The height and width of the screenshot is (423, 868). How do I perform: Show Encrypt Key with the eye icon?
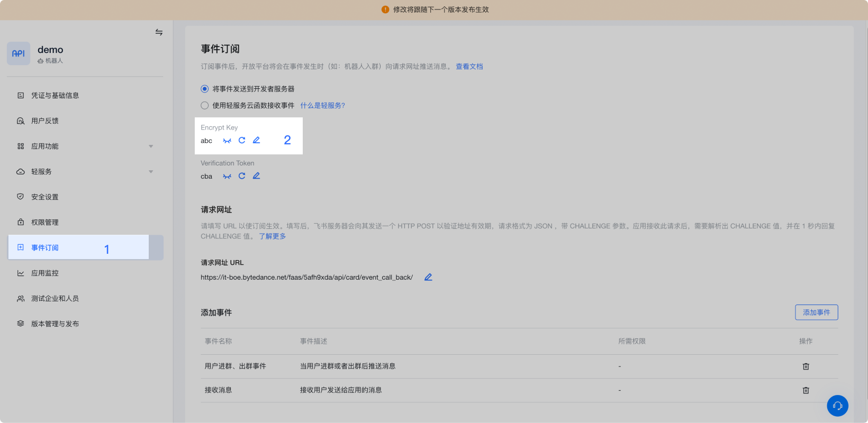[x=227, y=141]
